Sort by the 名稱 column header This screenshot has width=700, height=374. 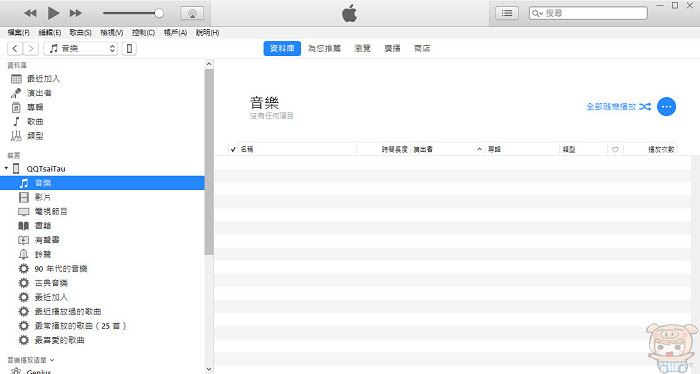pyautogui.click(x=297, y=150)
